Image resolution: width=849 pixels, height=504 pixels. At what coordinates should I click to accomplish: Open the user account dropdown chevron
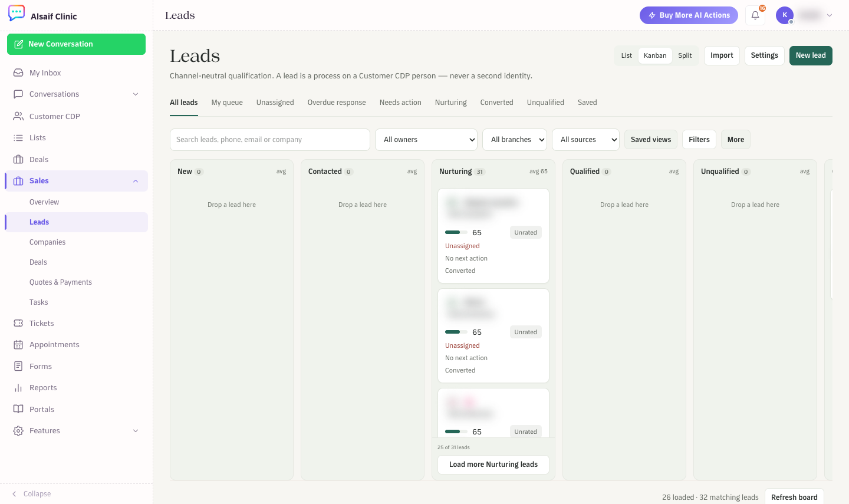click(830, 15)
